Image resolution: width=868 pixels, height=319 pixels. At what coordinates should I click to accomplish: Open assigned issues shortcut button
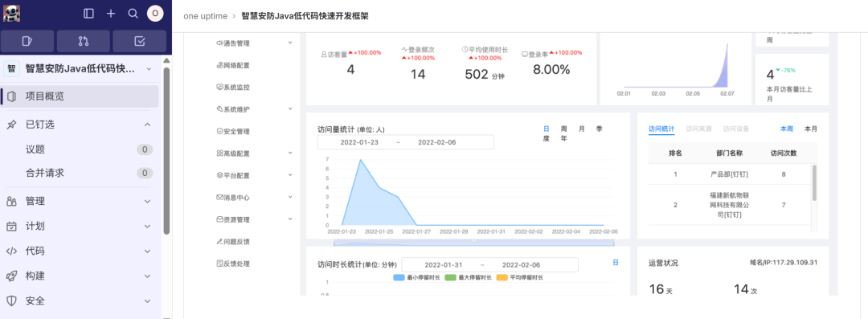pyautogui.click(x=27, y=41)
